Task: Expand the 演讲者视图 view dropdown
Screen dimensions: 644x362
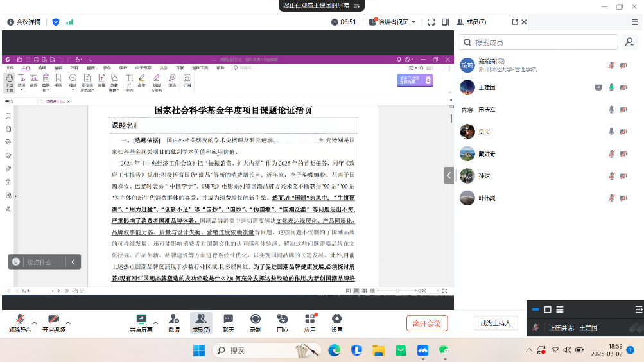Action: 394,22
